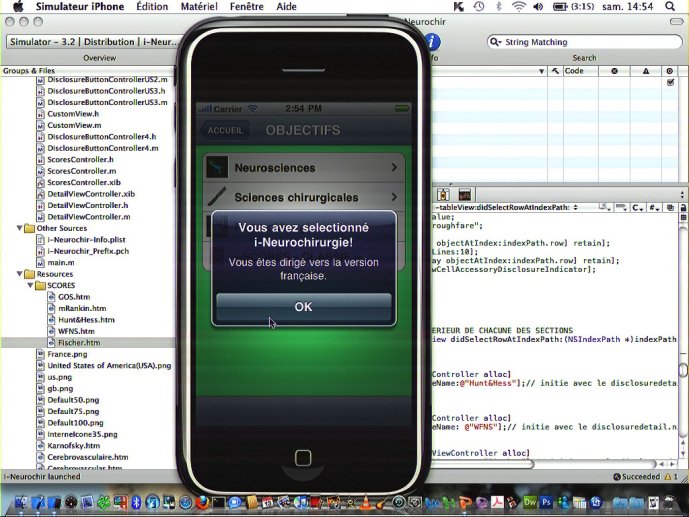
Task: Click the editor scroll-down arrow
Action: coord(683,453)
